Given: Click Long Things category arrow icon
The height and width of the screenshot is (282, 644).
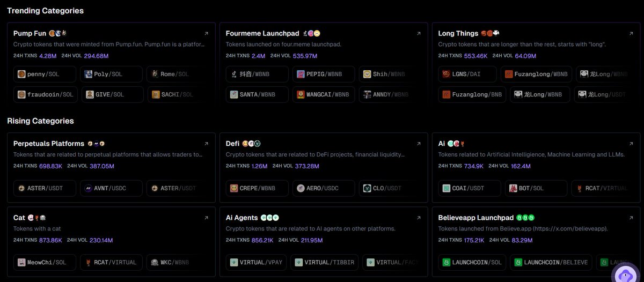Looking at the screenshot, I should [x=631, y=33].
